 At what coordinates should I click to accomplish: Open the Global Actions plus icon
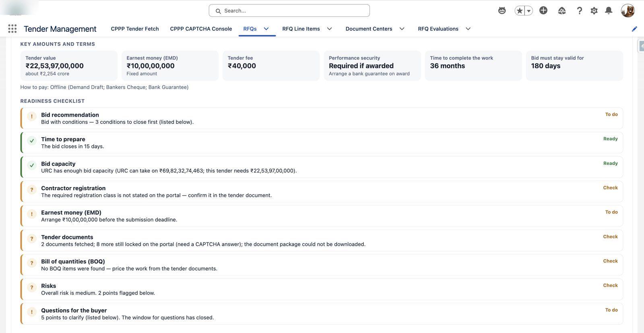543,10
